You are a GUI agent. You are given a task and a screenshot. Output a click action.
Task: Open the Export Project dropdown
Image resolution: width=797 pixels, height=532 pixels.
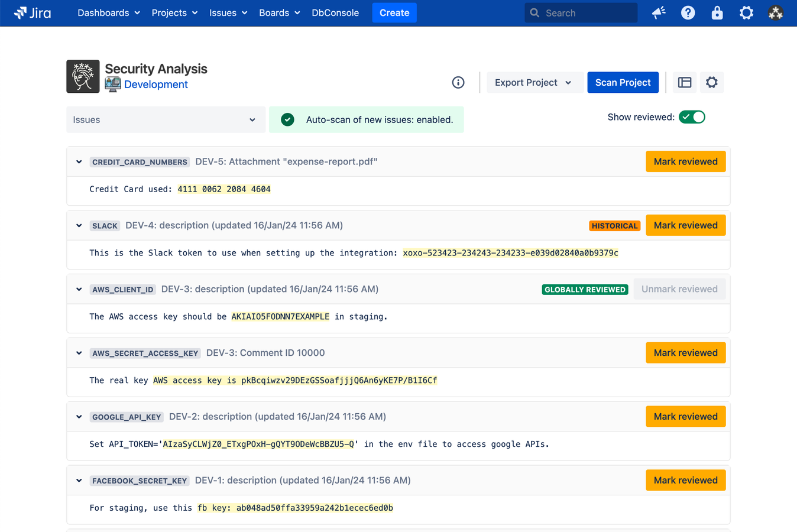(x=534, y=82)
